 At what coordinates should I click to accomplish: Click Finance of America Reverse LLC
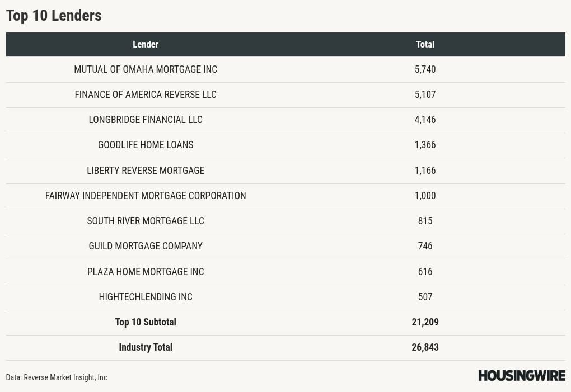tap(146, 95)
